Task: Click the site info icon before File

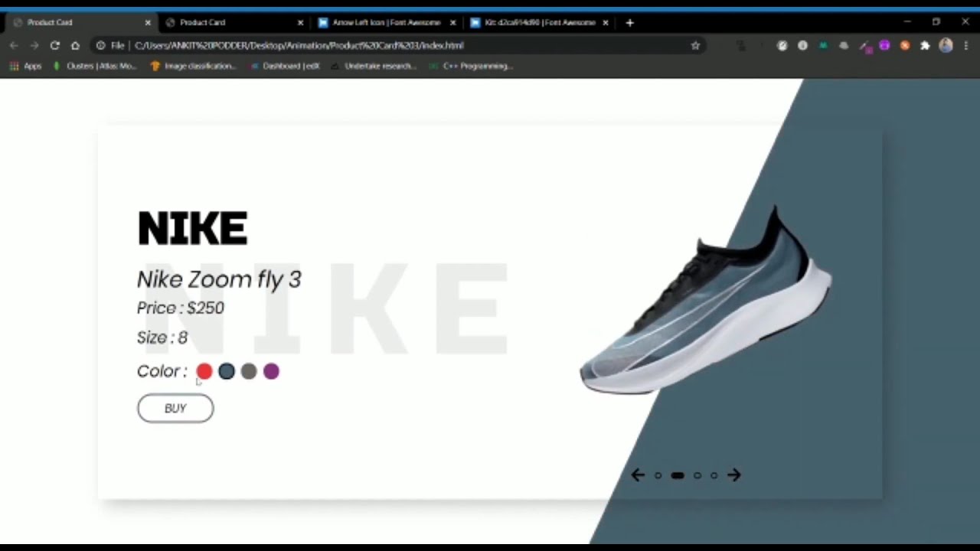Action: (x=100, y=46)
